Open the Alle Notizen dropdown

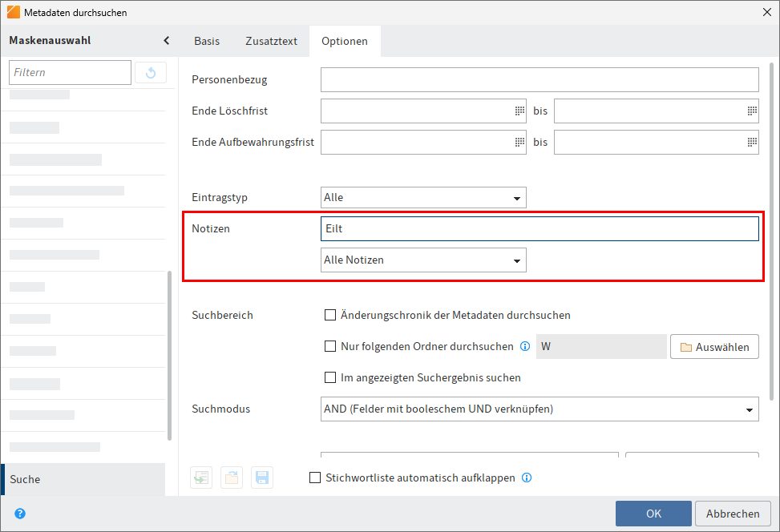point(518,260)
